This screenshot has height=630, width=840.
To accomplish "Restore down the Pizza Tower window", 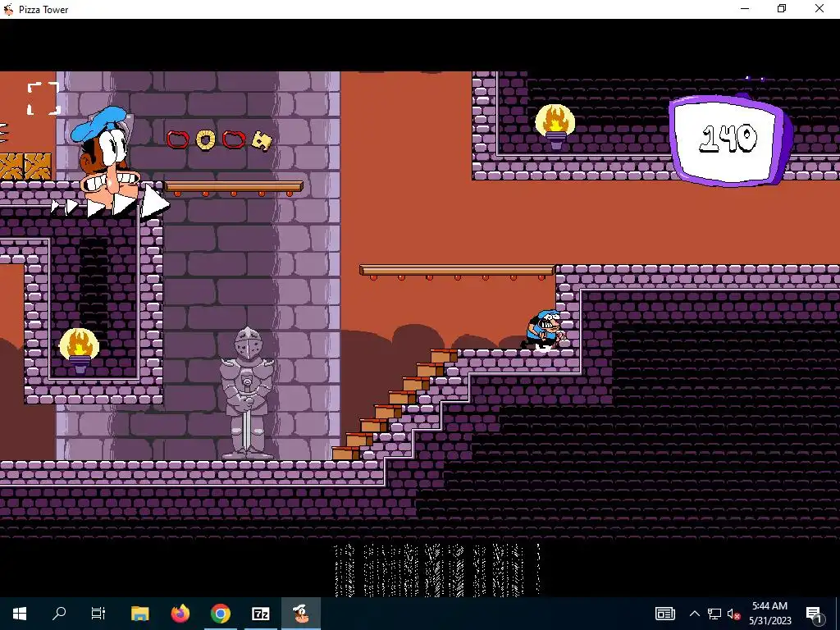I will pos(782,8).
